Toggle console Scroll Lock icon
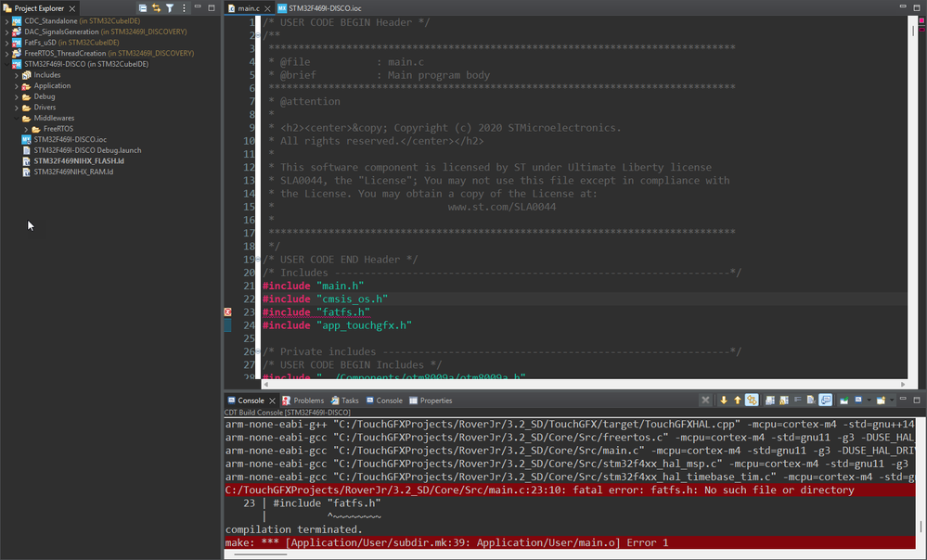Screen dimensions: 927x560 [x=784, y=400]
